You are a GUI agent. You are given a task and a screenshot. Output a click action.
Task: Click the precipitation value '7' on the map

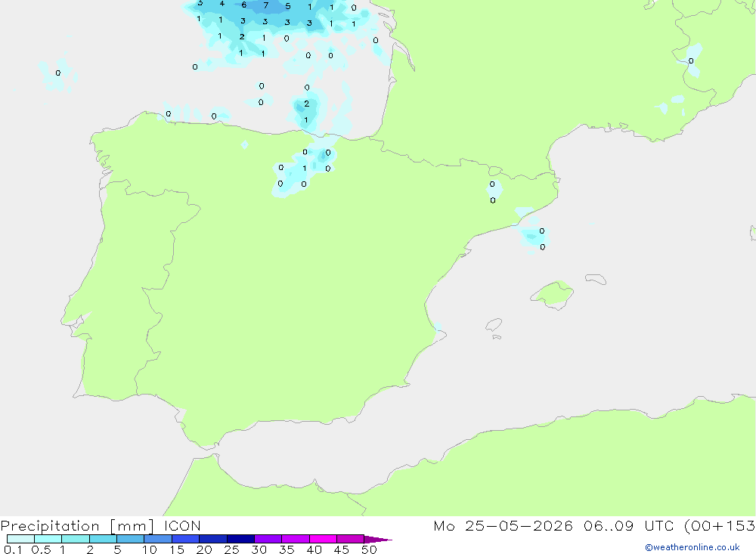[x=265, y=5]
